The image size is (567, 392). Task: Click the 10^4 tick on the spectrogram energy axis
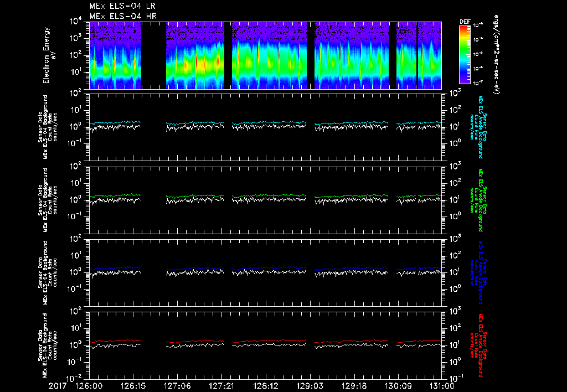(x=76, y=22)
